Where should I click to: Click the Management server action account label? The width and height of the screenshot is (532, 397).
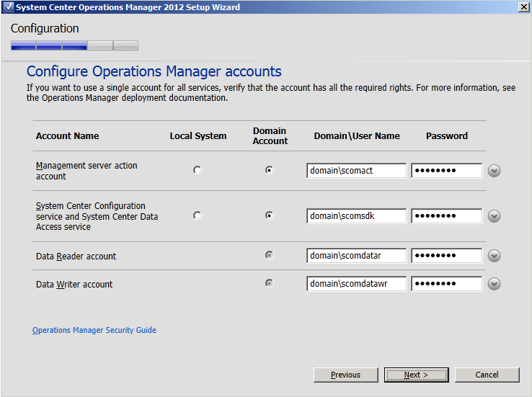coord(87,171)
